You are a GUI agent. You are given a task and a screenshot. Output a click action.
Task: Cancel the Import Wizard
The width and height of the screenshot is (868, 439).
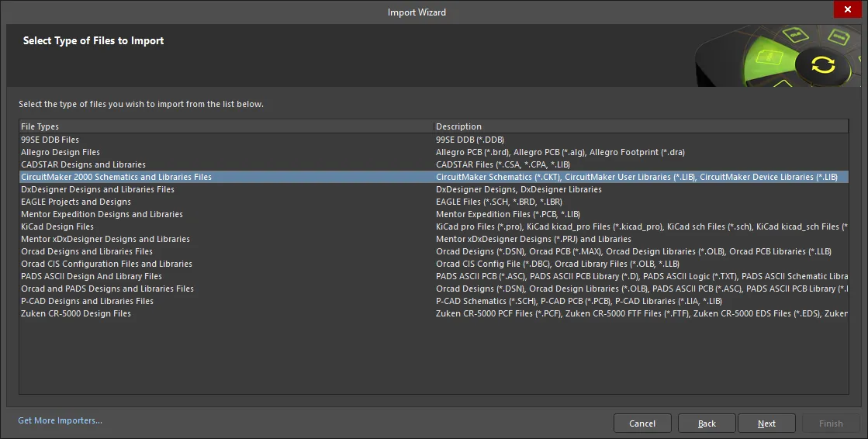click(642, 423)
